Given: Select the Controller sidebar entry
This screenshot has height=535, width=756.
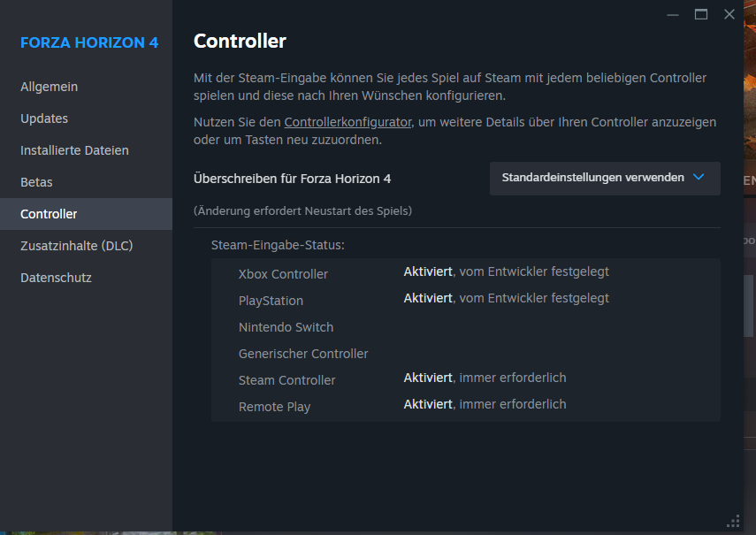Looking at the screenshot, I should point(49,214).
